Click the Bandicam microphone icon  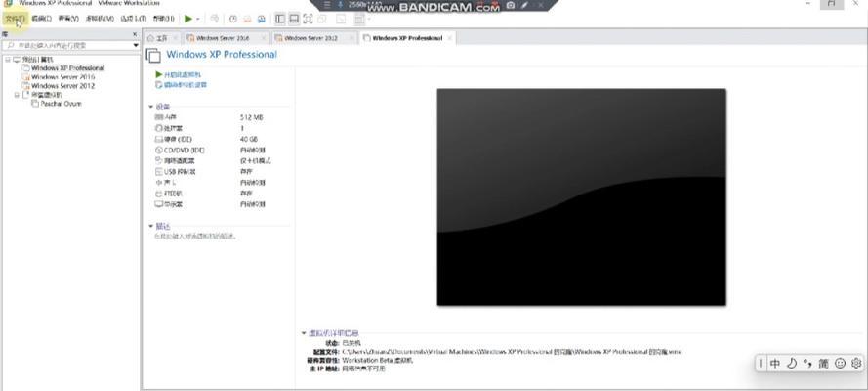pyautogui.click(x=340, y=5)
